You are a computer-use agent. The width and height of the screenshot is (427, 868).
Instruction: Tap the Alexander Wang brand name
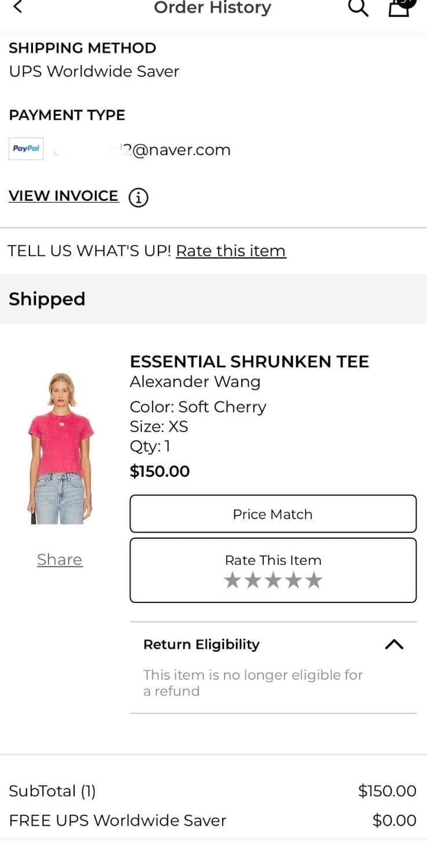(195, 382)
